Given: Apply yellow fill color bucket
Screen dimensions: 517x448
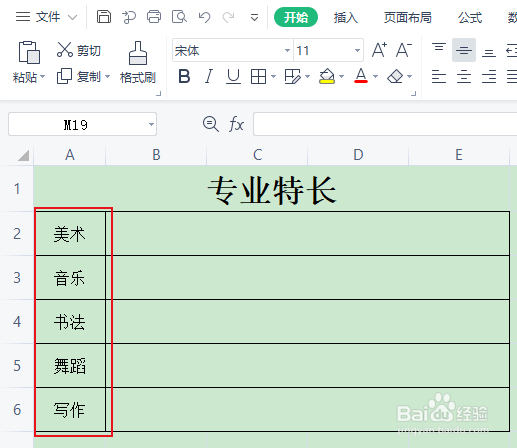Looking at the screenshot, I should (327, 76).
